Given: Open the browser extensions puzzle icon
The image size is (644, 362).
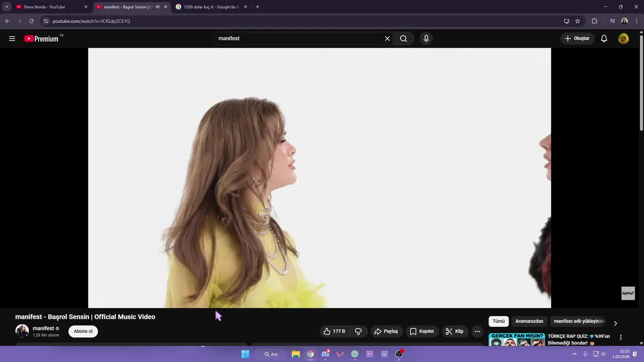Looking at the screenshot, I should [x=594, y=21].
